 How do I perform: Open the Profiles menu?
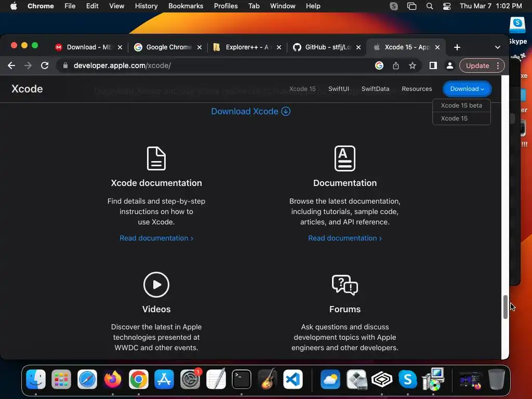225,6
